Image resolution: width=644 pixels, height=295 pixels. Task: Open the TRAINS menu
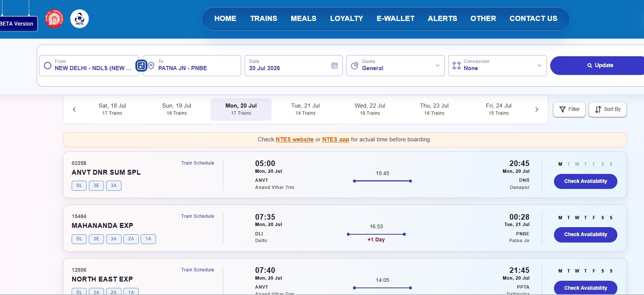pyautogui.click(x=264, y=18)
